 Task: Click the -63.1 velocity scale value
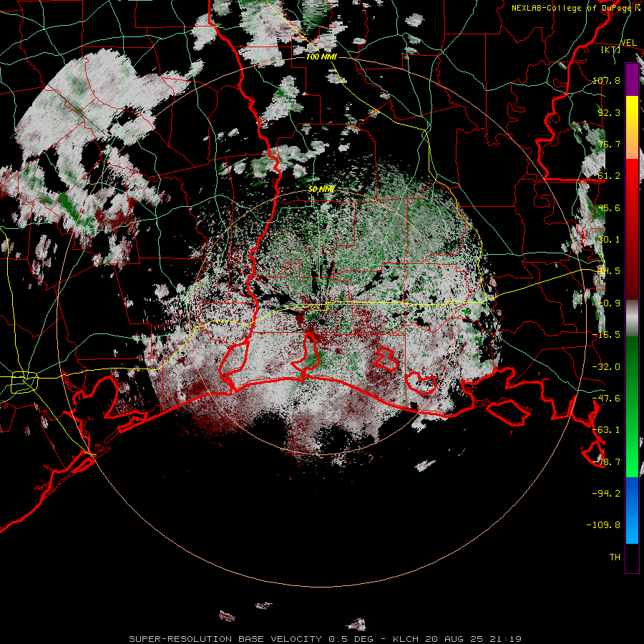pyautogui.click(x=606, y=430)
